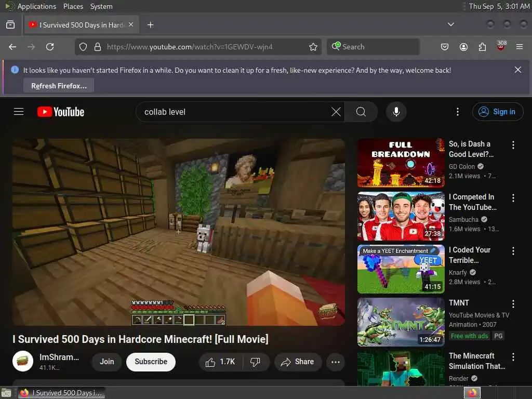Click the GD Colon channel name

461,166
